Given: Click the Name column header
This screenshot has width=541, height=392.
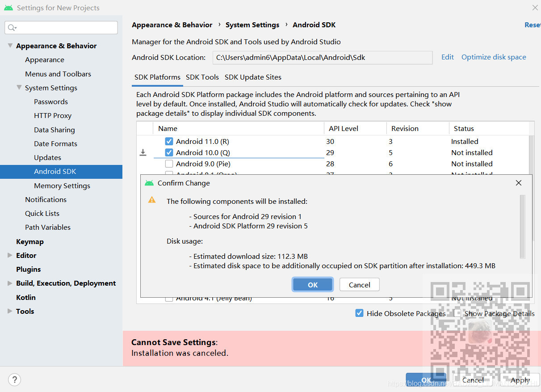Looking at the screenshot, I should (239, 128).
